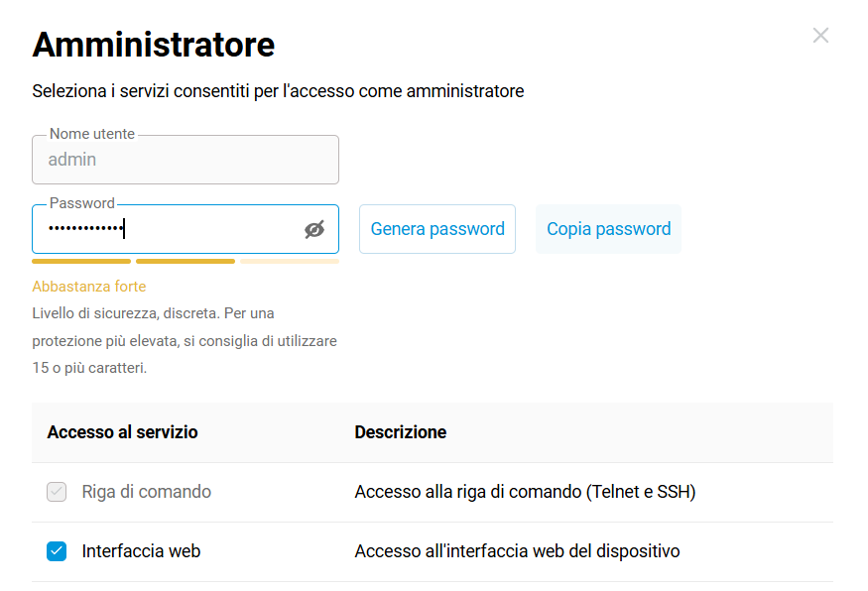The width and height of the screenshot is (868, 591).
Task: Close the Amministratore dialog
Action: tap(820, 36)
